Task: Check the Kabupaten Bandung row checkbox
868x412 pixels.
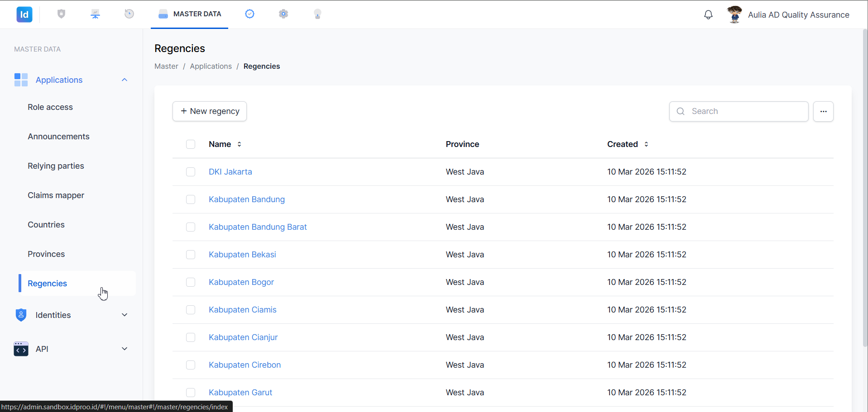Action: 191,199
